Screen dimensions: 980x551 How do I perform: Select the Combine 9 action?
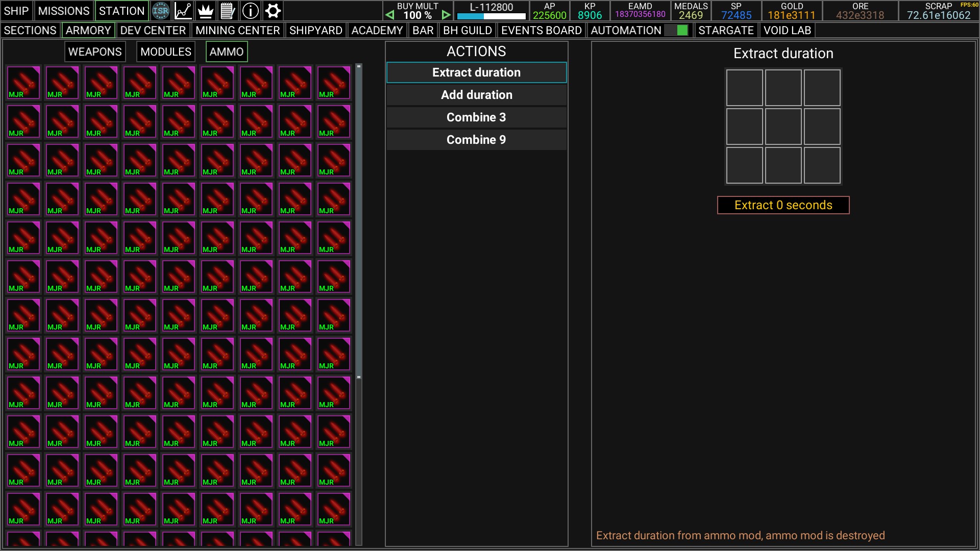[476, 140]
